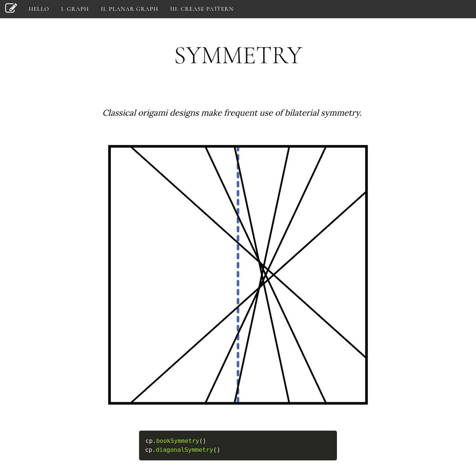Go to I. GRAPH section

pos(75,9)
